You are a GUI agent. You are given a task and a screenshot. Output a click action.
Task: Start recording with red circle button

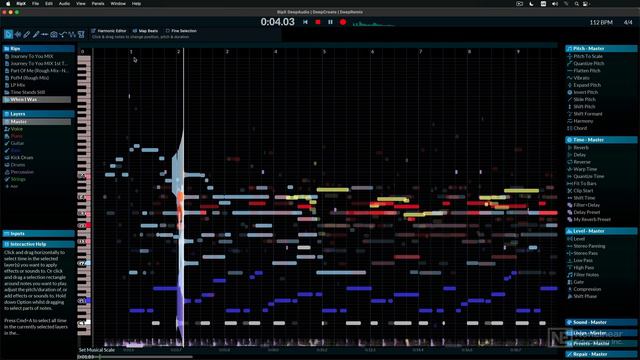pos(343,22)
